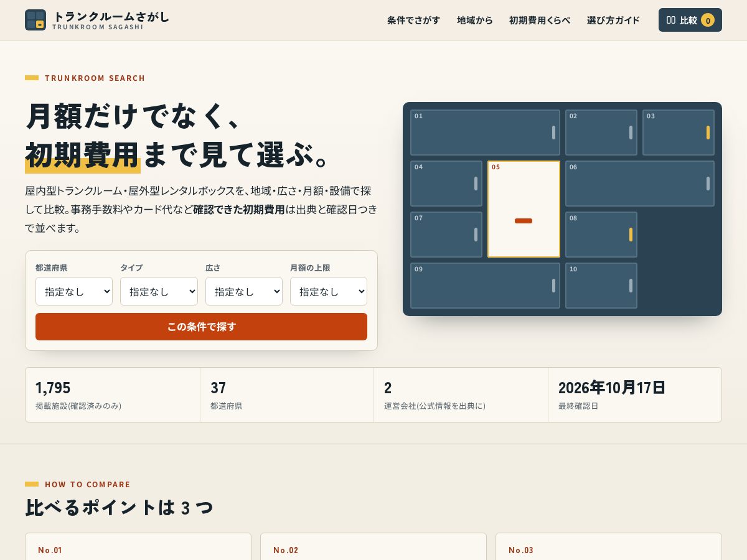Click この条件で探す search button
This screenshot has height=560, width=747.
201,327
